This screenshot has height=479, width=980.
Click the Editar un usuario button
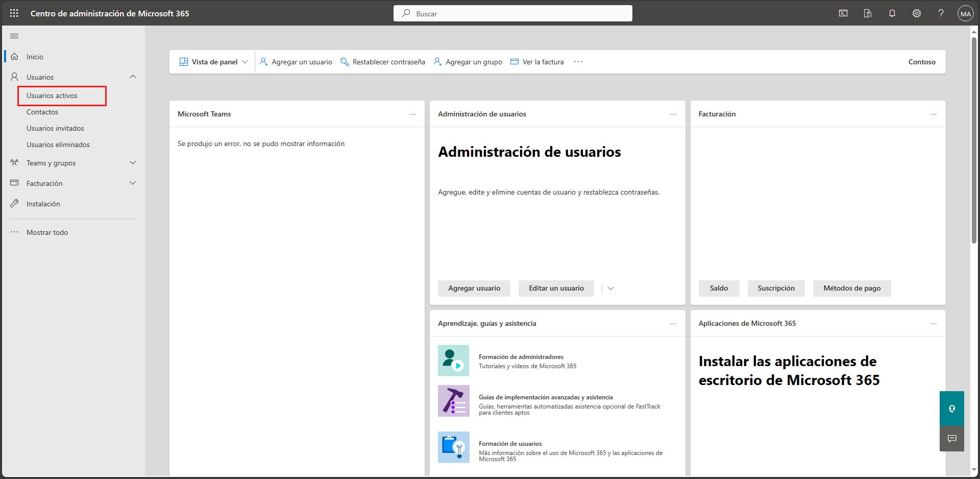pyautogui.click(x=556, y=289)
